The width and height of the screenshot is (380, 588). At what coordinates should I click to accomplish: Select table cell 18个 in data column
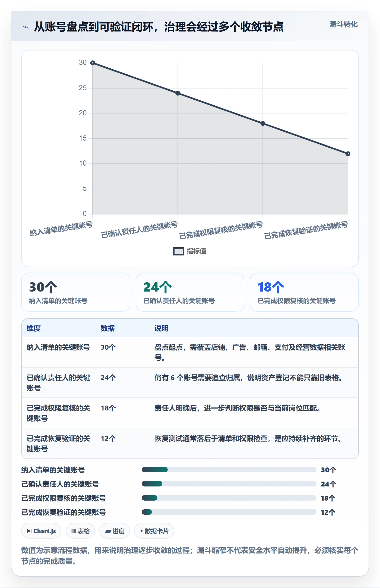[x=108, y=408]
